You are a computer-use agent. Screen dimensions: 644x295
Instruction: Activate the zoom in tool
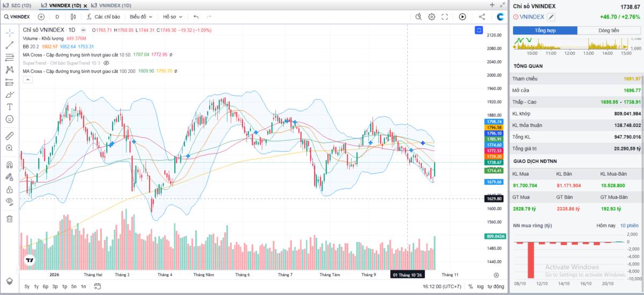[10, 148]
